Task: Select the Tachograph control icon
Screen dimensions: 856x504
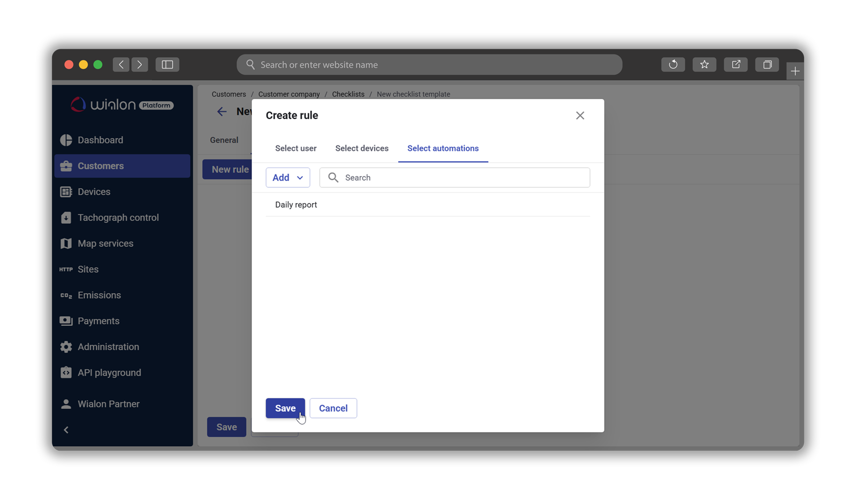Action: tap(66, 218)
